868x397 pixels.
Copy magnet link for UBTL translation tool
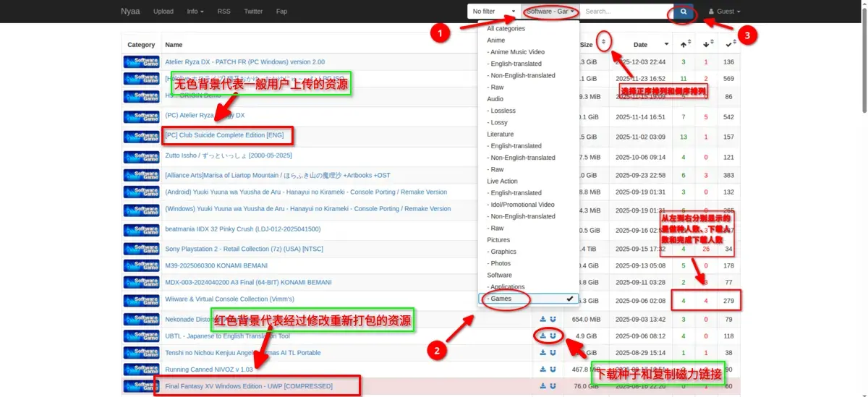click(x=553, y=336)
